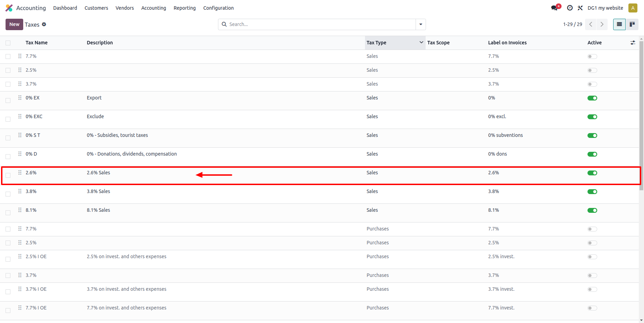Open the 0% S T tax record

[33, 135]
